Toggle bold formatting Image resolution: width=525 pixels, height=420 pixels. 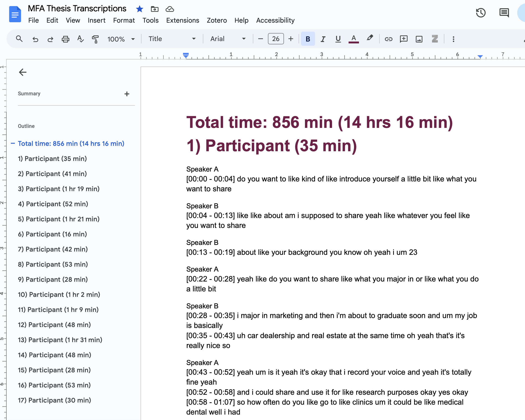[308, 39]
